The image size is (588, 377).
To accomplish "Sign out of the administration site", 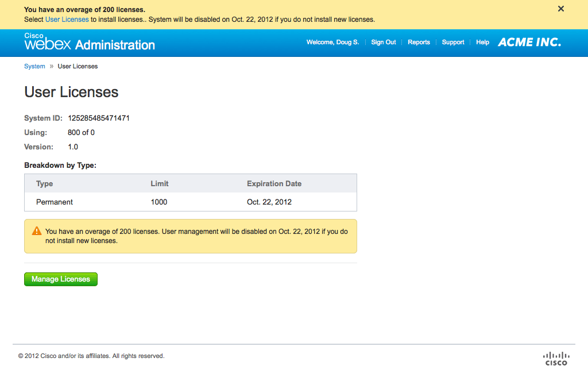I will click(383, 43).
